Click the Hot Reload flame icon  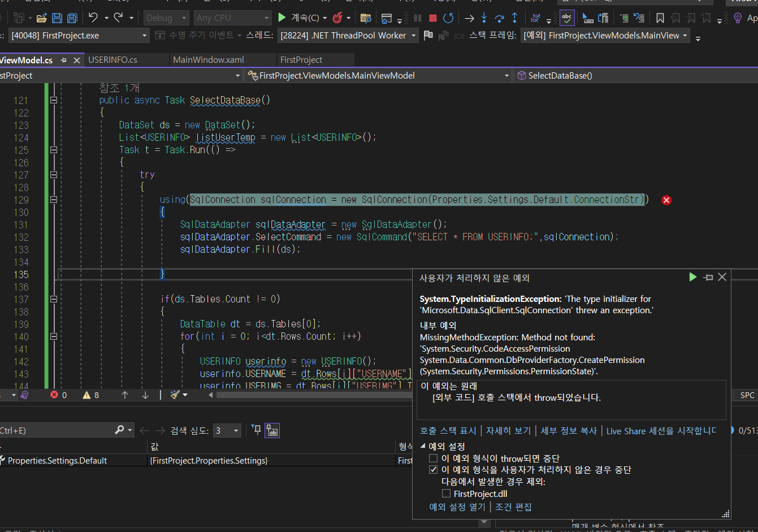click(337, 18)
